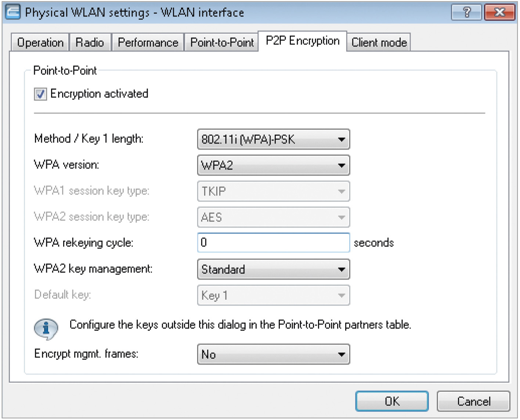Expand the Encrypt mgmt. frames dropdown
The width and height of the screenshot is (520, 420).
274,354
